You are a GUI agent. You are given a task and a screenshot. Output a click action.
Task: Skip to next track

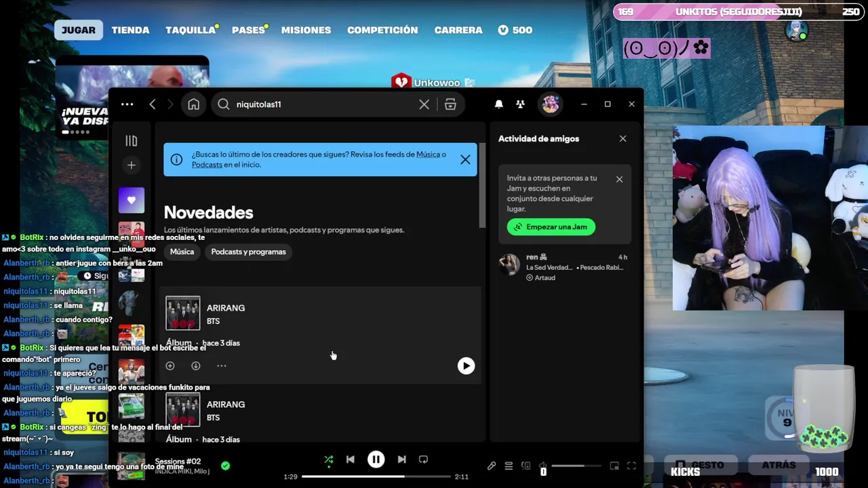(401, 460)
